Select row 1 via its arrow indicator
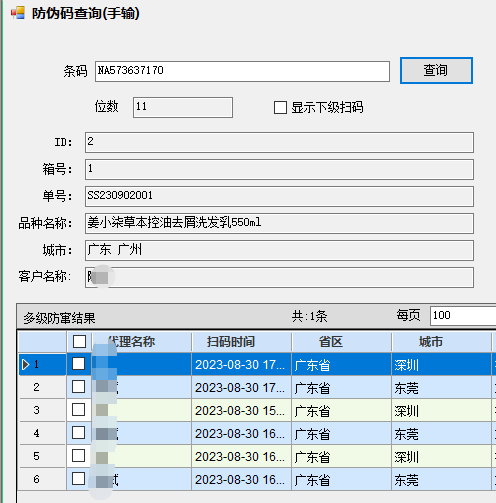Viewport: 496px width, 503px height. tap(25, 364)
